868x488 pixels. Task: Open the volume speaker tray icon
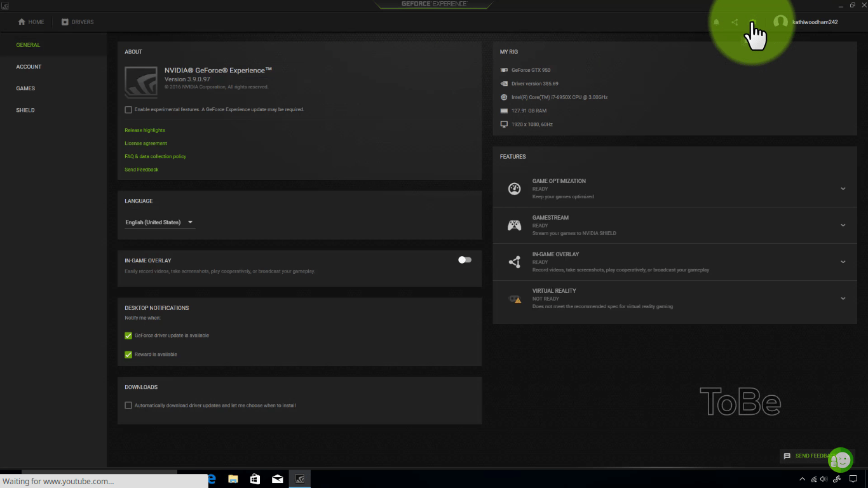[x=824, y=479]
